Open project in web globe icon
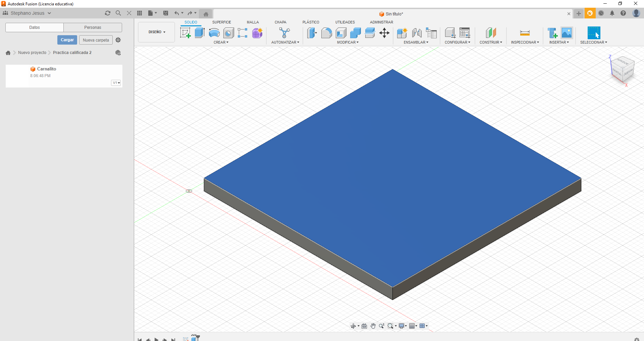This screenshot has width=644, height=341. tap(118, 53)
